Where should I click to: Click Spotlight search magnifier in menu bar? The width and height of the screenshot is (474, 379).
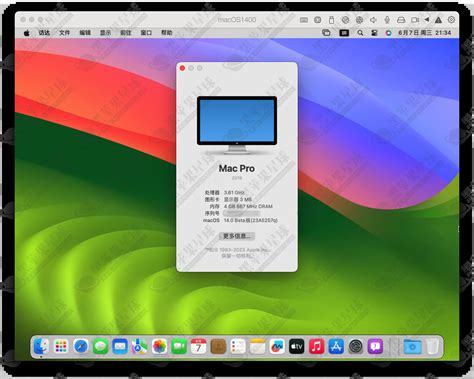point(360,33)
